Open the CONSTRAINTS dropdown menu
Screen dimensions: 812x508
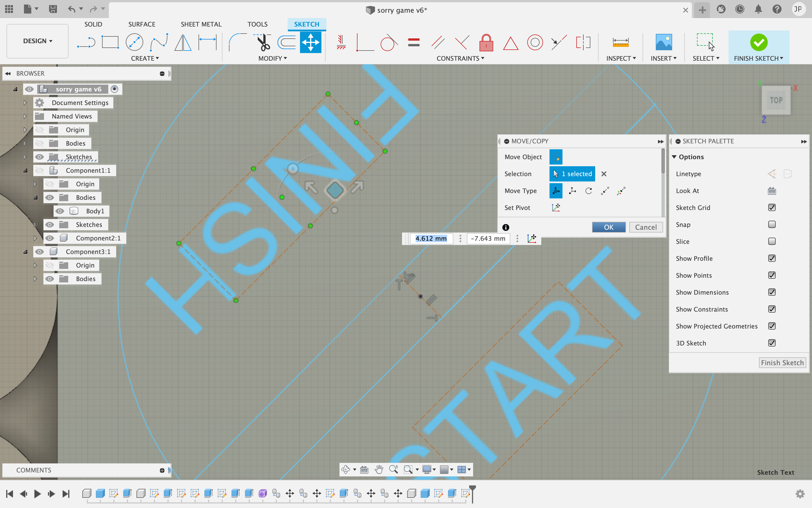(460, 58)
